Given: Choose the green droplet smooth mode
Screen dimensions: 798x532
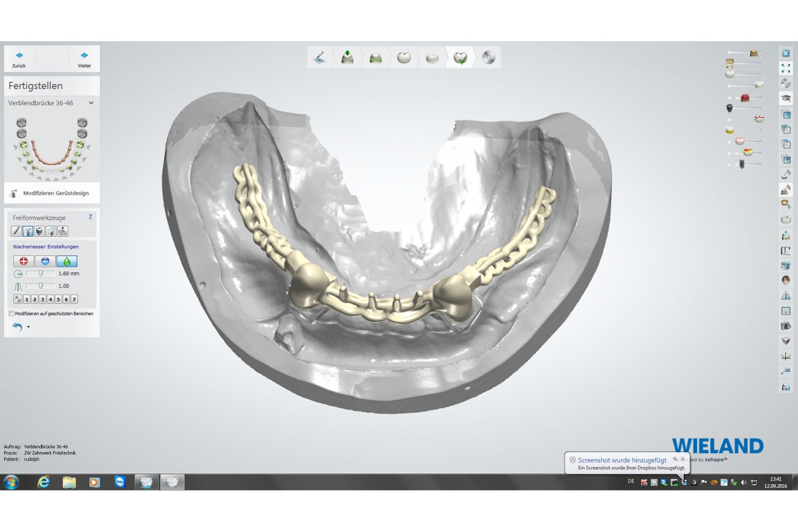Looking at the screenshot, I should click(x=66, y=261).
